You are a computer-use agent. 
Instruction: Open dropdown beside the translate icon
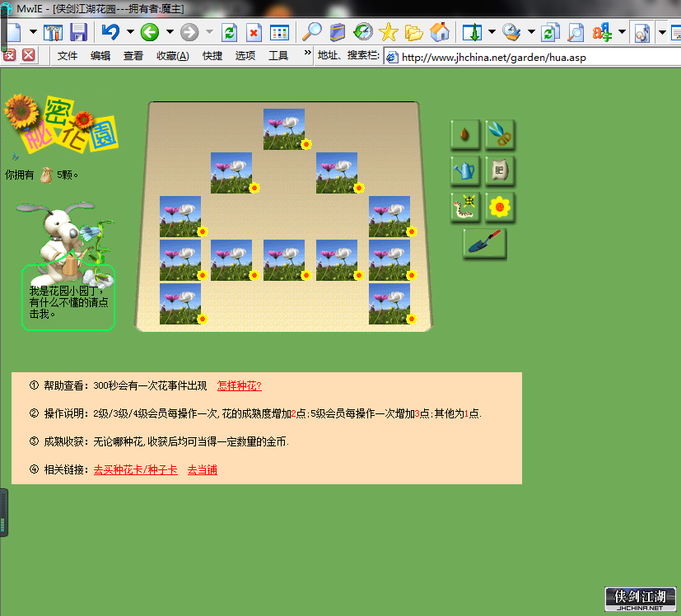[x=622, y=32]
